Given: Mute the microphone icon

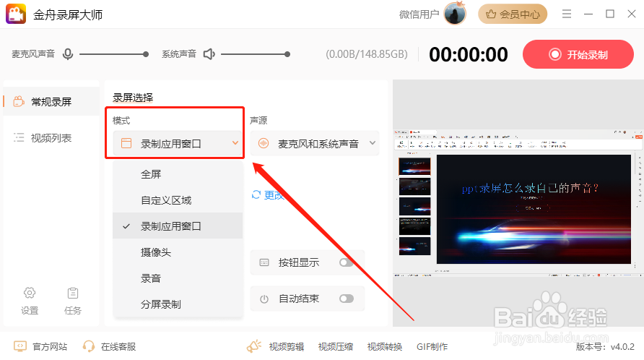Looking at the screenshot, I should coord(68,54).
